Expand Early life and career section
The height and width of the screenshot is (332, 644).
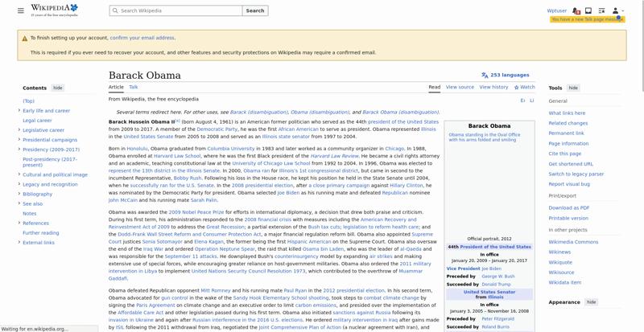[x=19, y=110]
